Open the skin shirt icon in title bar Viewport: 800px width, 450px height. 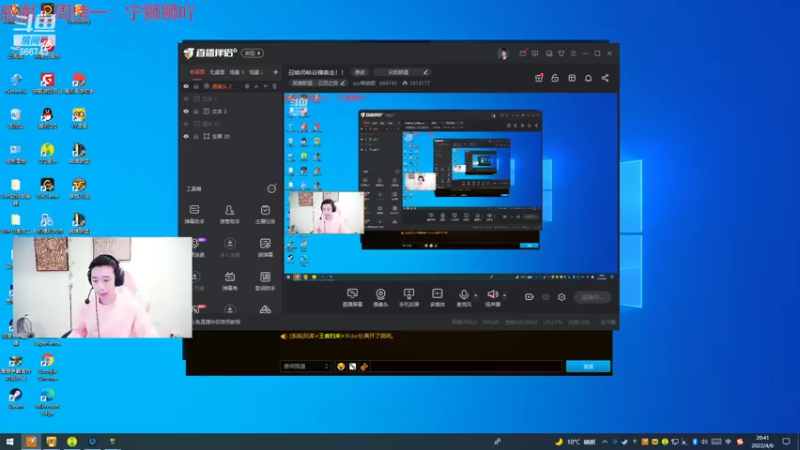[x=561, y=53]
